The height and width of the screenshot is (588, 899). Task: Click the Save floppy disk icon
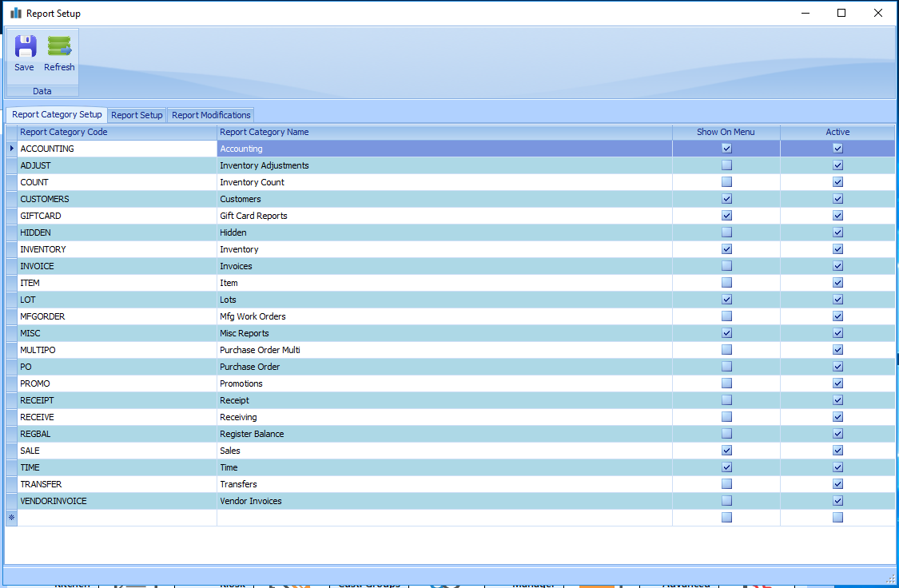[x=26, y=47]
